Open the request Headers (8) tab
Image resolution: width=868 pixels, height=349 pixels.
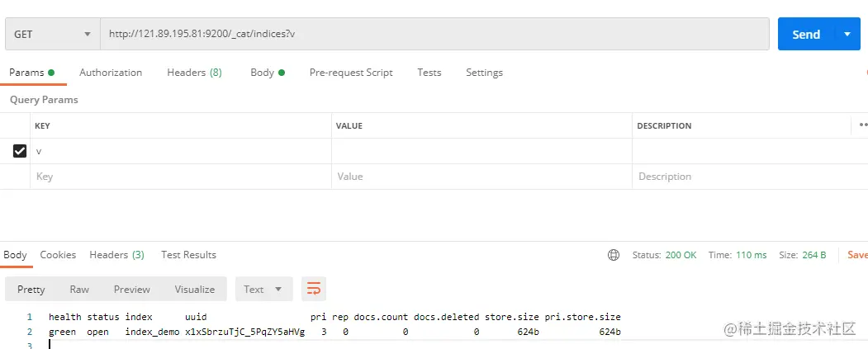pos(194,73)
